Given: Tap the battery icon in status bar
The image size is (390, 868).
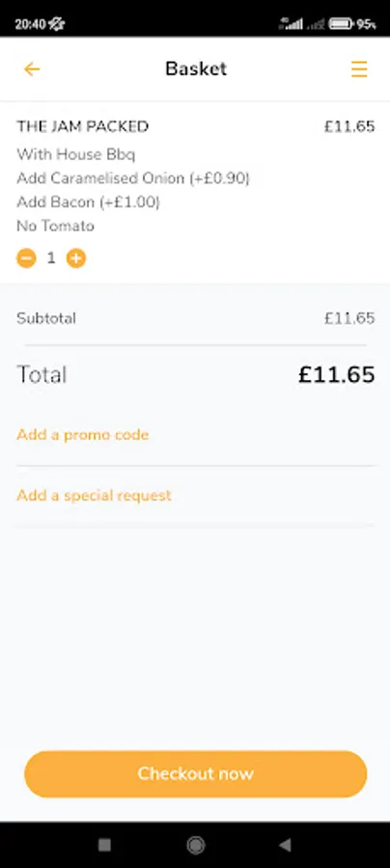Looking at the screenshot, I should click(x=341, y=24).
